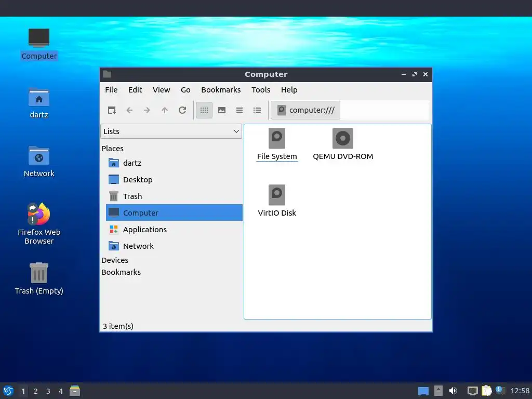The width and height of the screenshot is (532, 399).
Task: Open the File menu
Action: 111,90
